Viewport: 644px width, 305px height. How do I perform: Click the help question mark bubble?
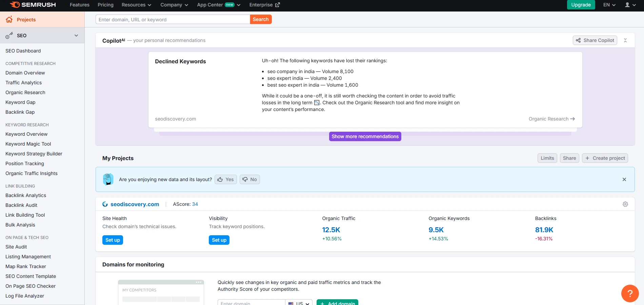[x=630, y=293]
